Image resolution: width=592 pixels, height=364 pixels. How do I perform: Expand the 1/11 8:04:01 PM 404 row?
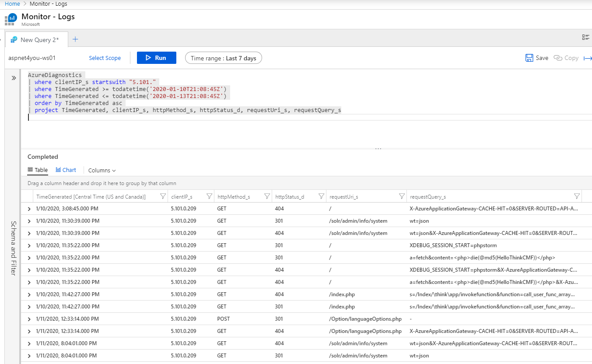click(x=29, y=343)
